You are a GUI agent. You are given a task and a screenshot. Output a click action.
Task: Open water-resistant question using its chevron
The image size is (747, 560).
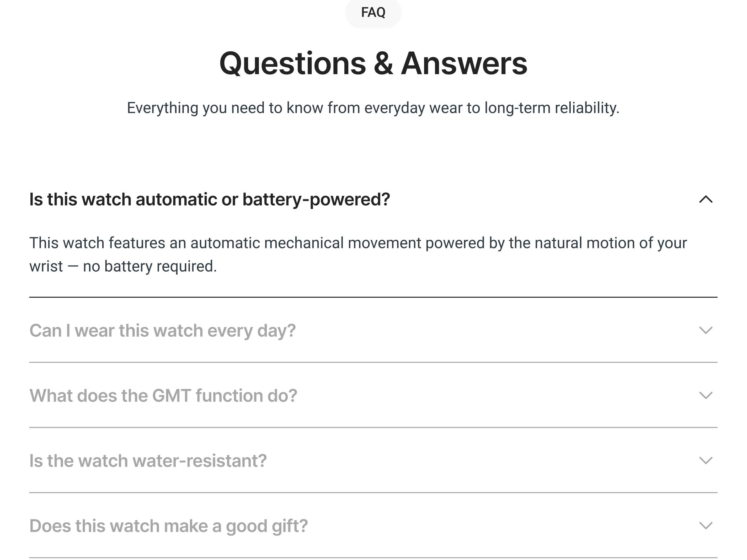click(706, 460)
